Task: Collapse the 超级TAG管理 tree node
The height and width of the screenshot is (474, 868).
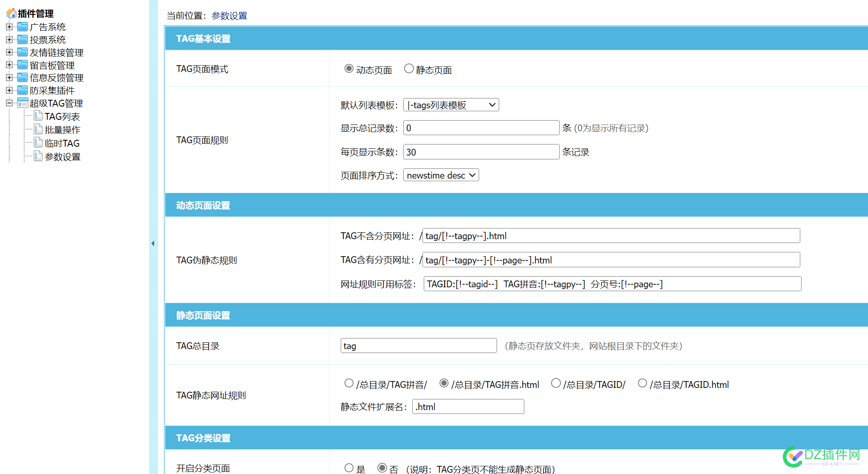Action: tap(9, 103)
